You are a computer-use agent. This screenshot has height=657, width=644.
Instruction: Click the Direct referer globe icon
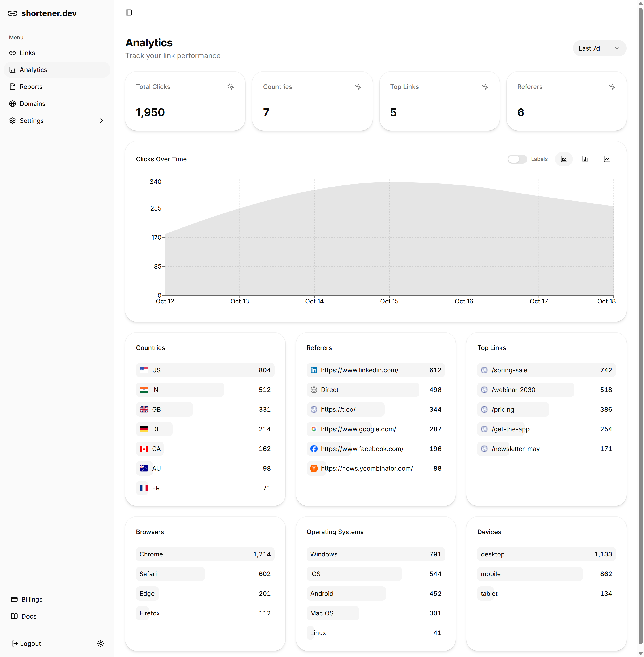click(314, 390)
